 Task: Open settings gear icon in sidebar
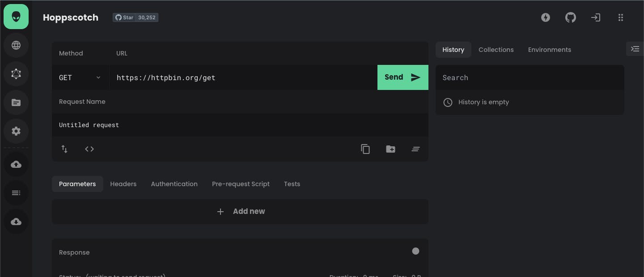point(16,131)
